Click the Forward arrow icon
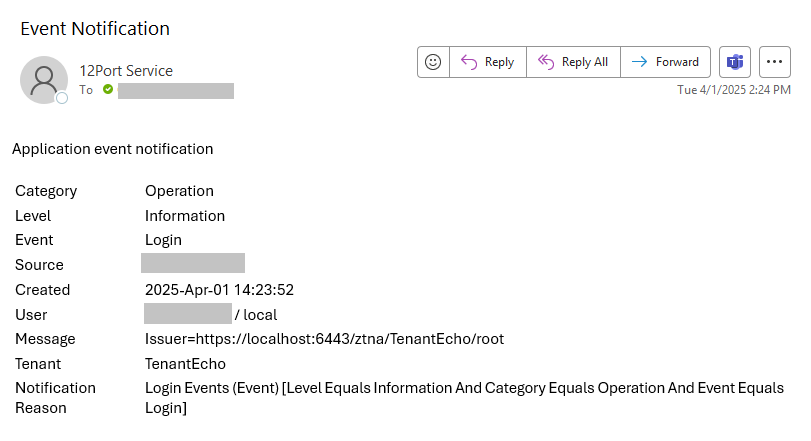The width and height of the screenshot is (811, 441). 639,62
